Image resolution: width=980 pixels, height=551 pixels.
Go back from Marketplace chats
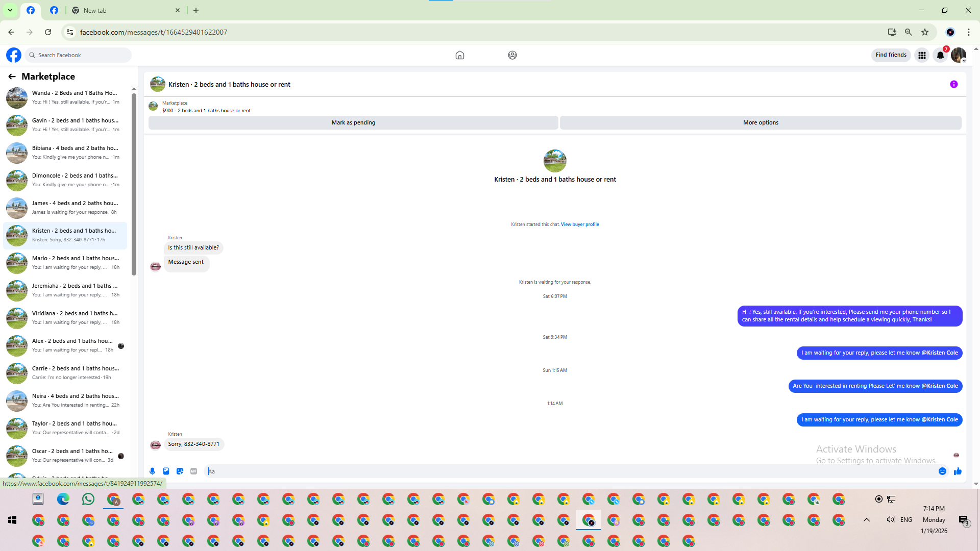(x=12, y=77)
